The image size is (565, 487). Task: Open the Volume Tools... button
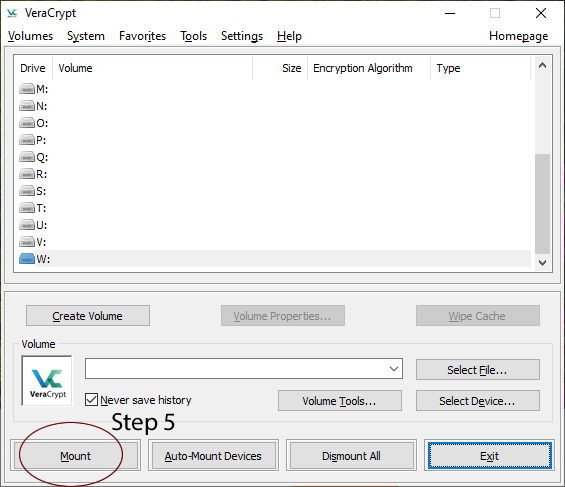click(x=339, y=401)
